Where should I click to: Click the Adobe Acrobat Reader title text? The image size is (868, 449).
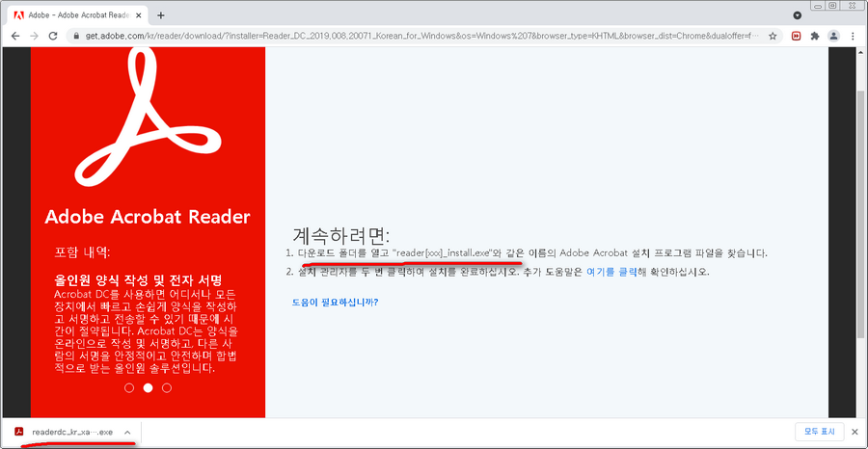tap(148, 217)
